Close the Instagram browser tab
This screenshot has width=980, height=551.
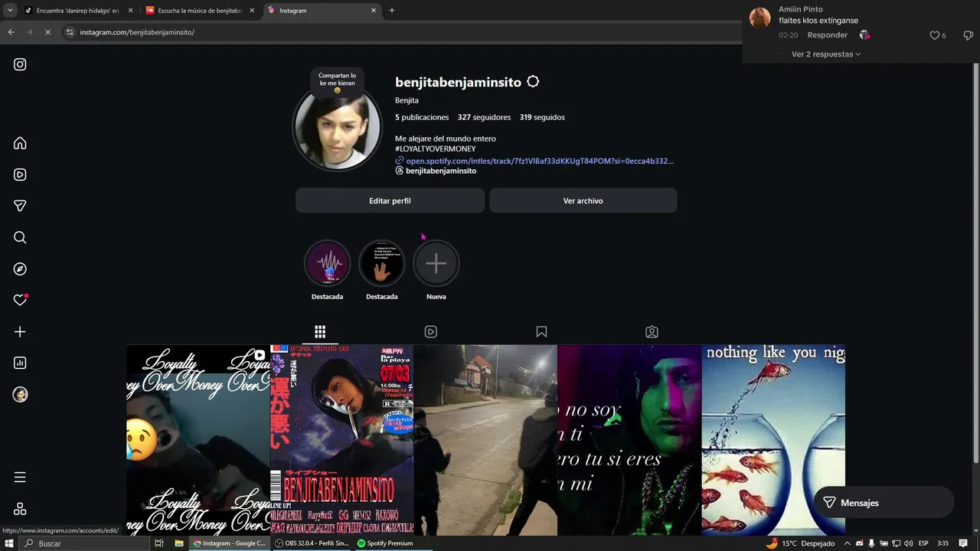374,11
